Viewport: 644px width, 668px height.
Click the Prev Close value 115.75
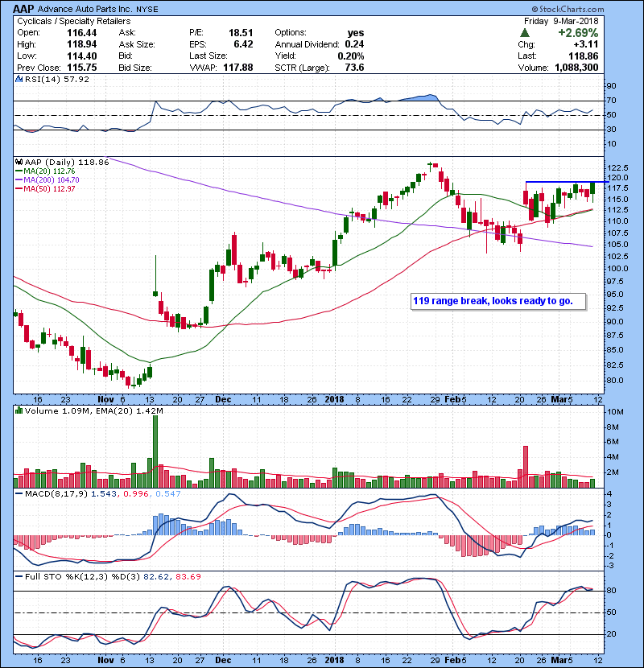pos(82,68)
